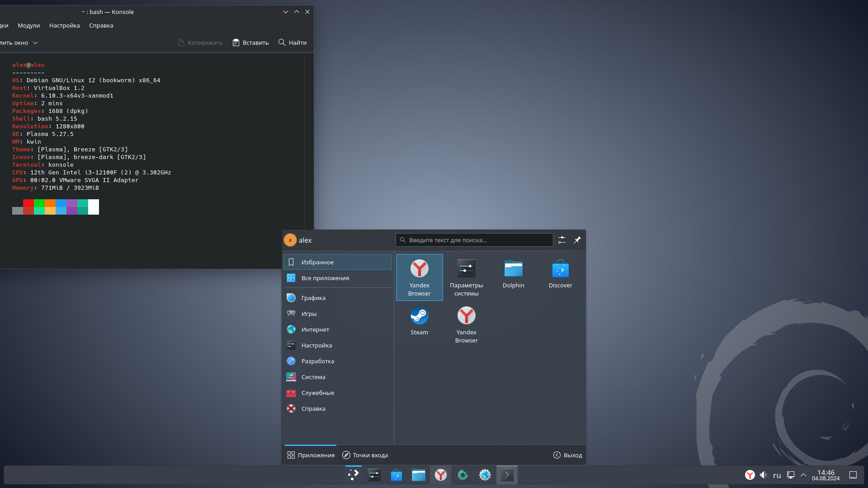Open Справка menu in Konsole
The width and height of the screenshot is (868, 488).
tap(101, 25)
